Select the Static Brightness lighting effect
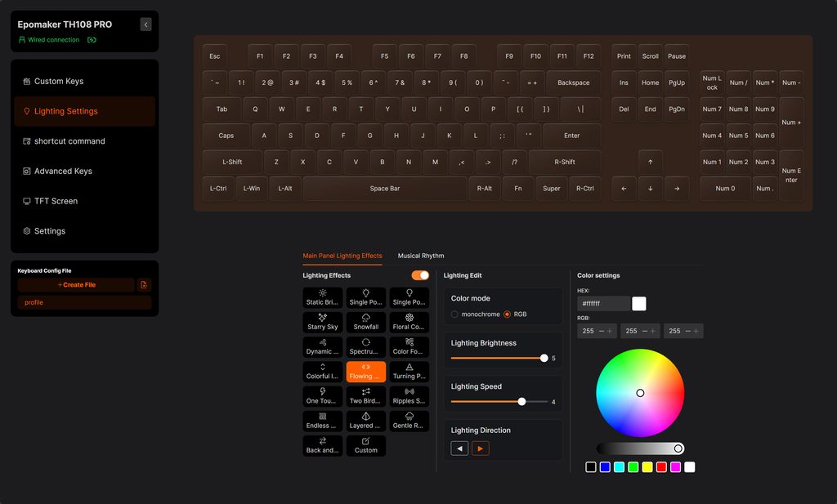Screen dimensions: 837x504 [x=322, y=297]
